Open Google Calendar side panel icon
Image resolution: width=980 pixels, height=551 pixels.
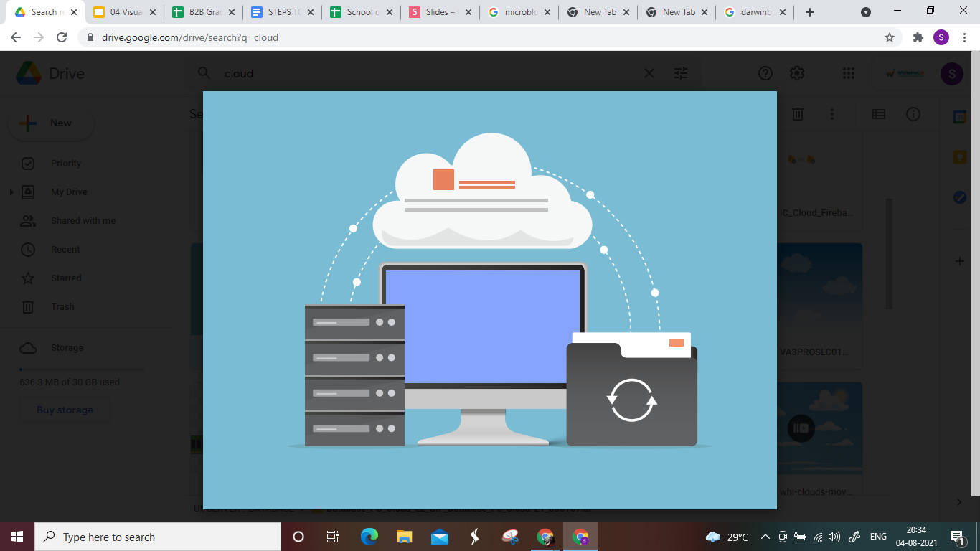(x=960, y=116)
